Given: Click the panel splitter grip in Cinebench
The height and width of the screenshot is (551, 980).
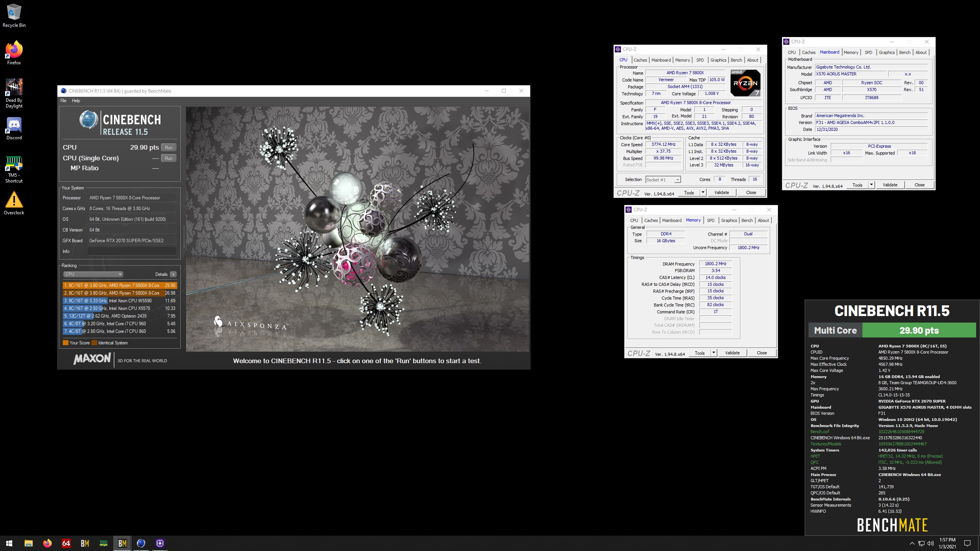Looking at the screenshot, I should (x=183, y=237).
